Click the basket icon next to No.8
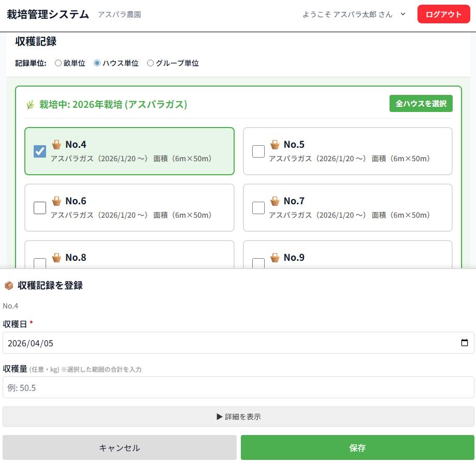 pos(56,257)
